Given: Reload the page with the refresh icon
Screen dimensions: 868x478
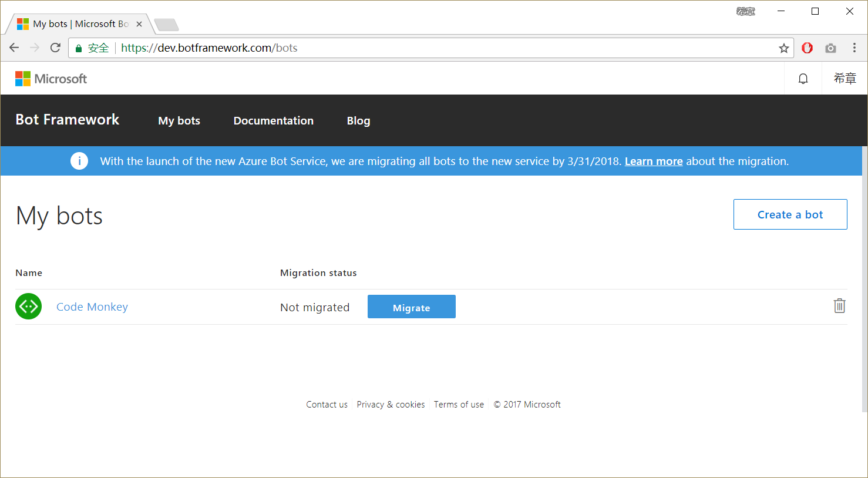Looking at the screenshot, I should pyautogui.click(x=55, y=48).
